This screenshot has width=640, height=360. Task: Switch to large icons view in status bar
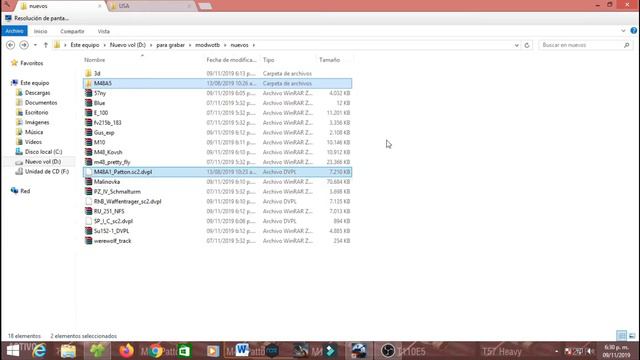[x=632, y=336]
